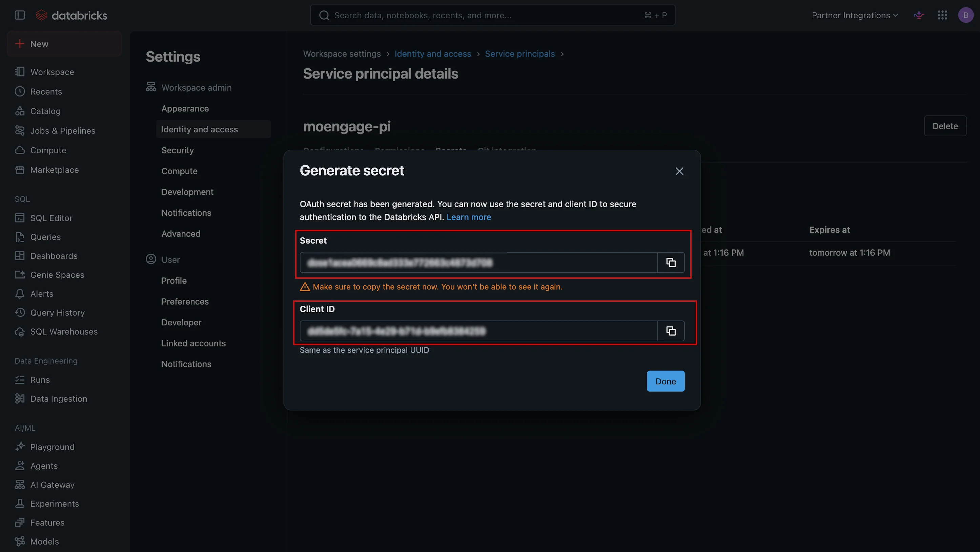980x552 pixels.
Task: Open the Workspace sidebar icon
Action: 20,72
